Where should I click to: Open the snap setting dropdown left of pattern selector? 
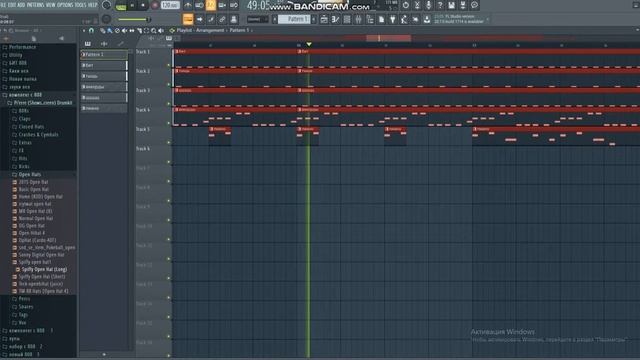coord(257,19)
